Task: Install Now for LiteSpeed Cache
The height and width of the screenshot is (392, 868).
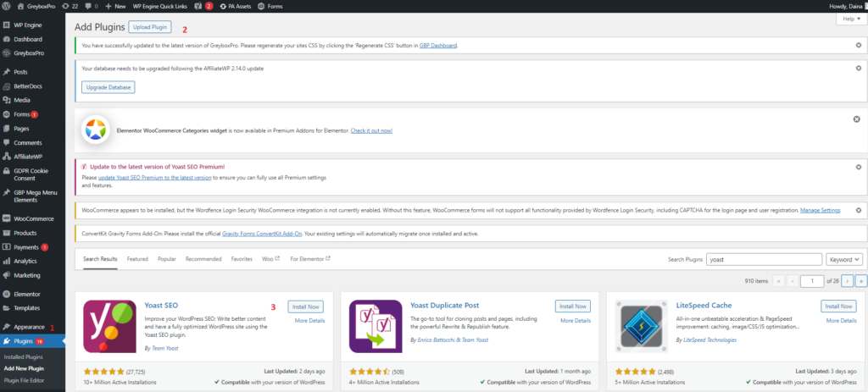Action: click(x=838, y=306)
